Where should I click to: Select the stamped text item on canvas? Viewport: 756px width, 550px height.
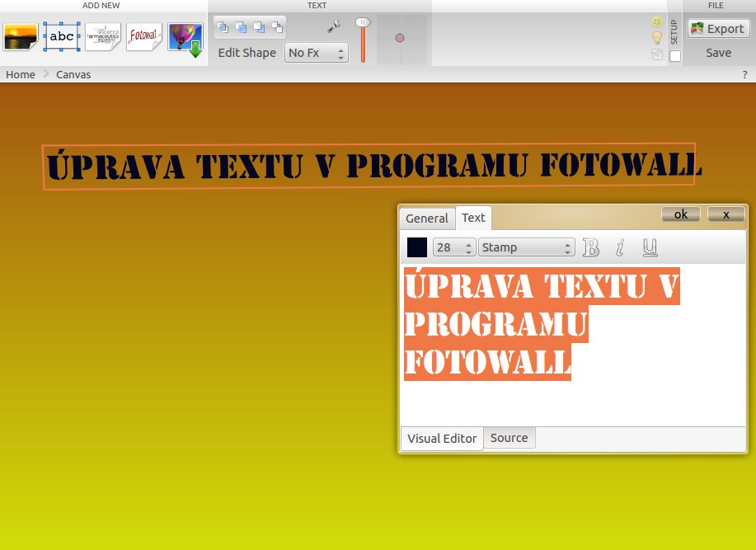click(369, 167)
